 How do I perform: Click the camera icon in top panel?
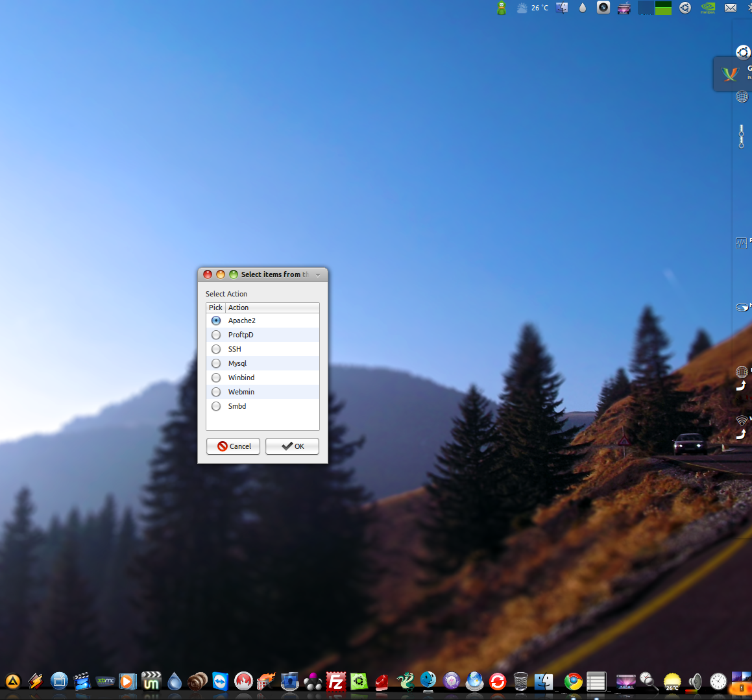pos(603,8)
